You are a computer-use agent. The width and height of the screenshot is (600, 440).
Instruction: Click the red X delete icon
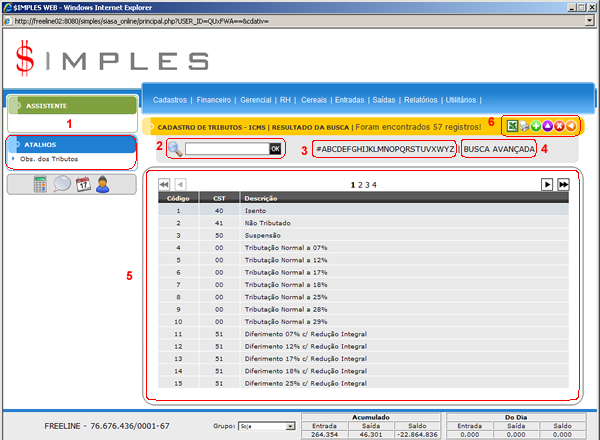pos(561,126)
